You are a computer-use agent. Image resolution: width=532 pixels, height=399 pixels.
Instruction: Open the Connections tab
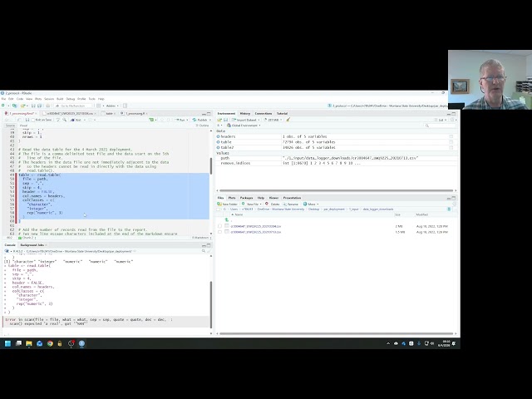(x=264, y=113)
